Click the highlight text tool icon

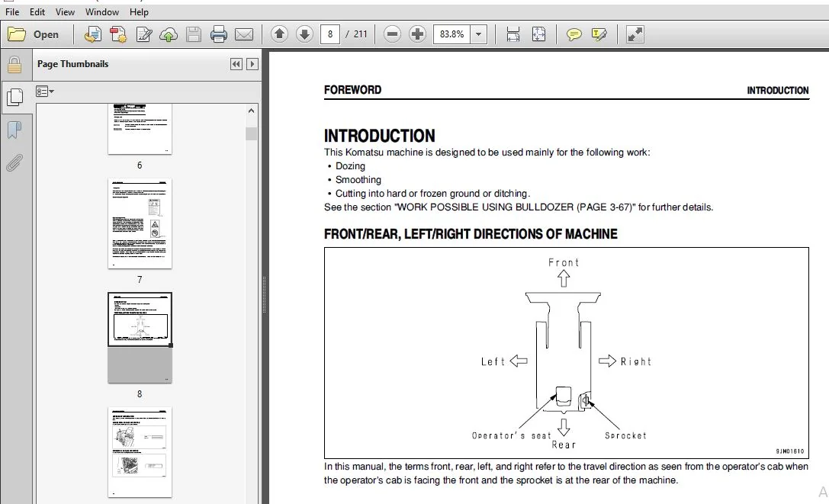click(599, 34)
